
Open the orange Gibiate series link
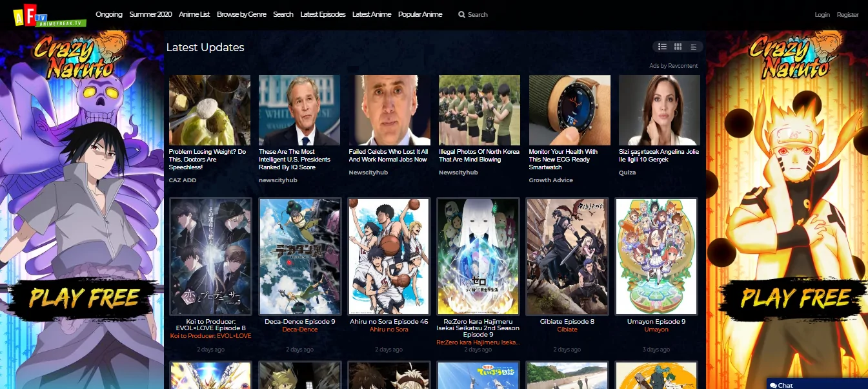click(x=567, y=330)
